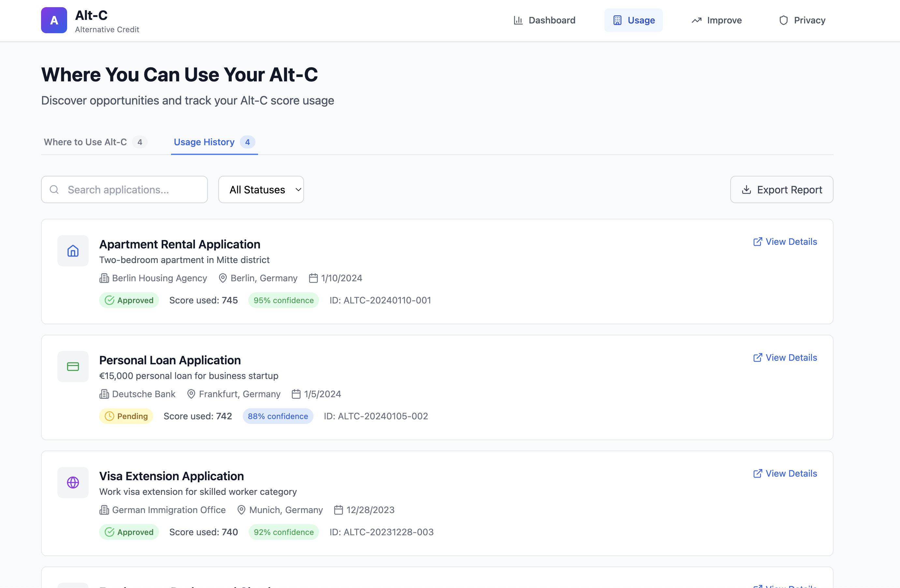Open View Details for Visa Extension Application
Viewport: 900px width, 588px height.
point(785,473)
